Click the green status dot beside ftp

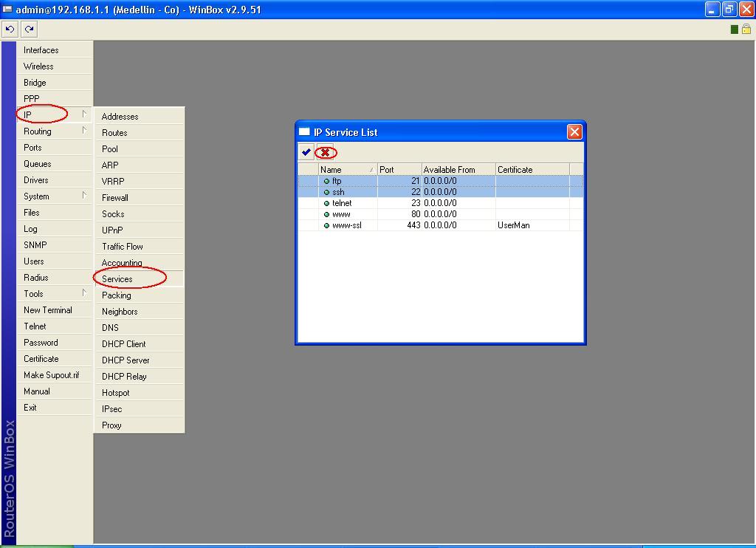[326, 180]
